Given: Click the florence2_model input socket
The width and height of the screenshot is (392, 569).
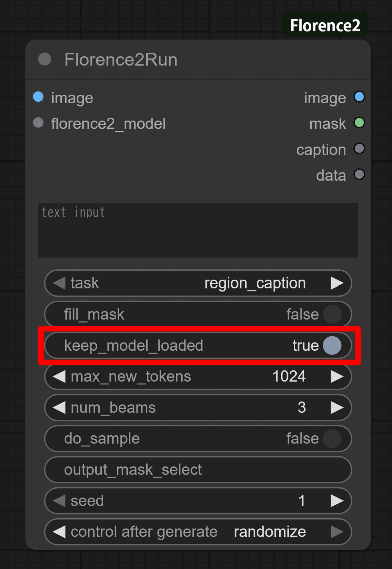Looking at the screenshot, I should (39, 123).
